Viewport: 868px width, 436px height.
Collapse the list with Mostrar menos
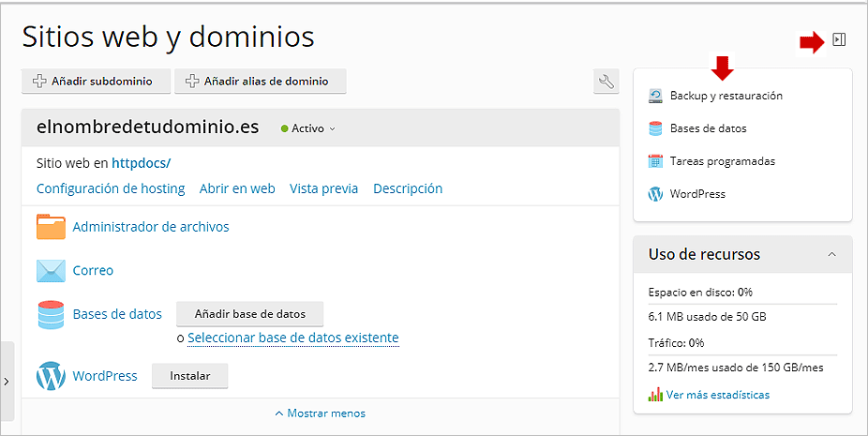tap(321, 413)
